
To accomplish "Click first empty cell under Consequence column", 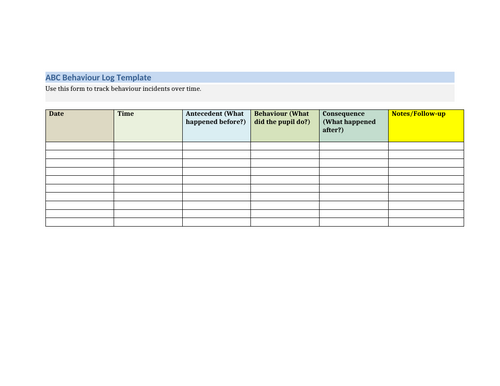I will pyautogui.click(x=354, y=146).
